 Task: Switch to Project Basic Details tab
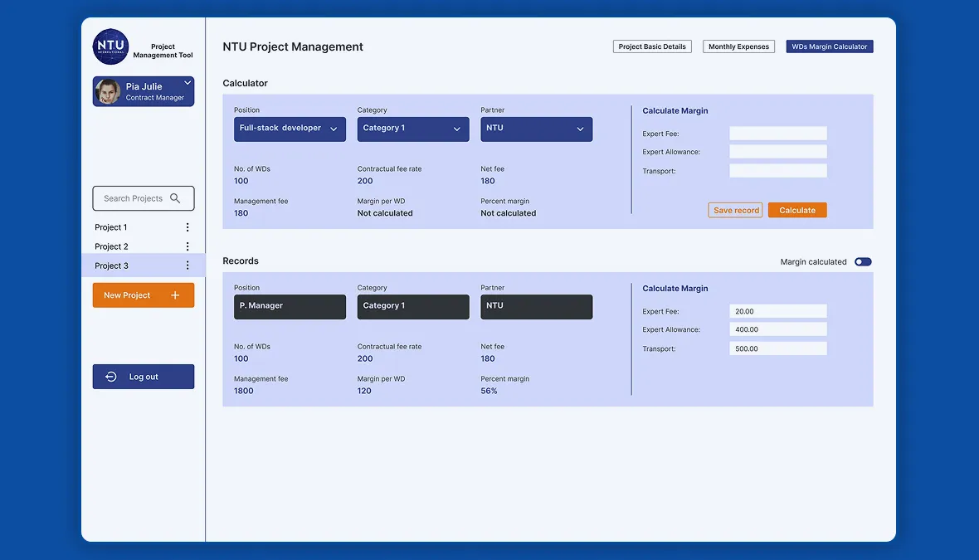pyautogui.click(x=652, y=46)
